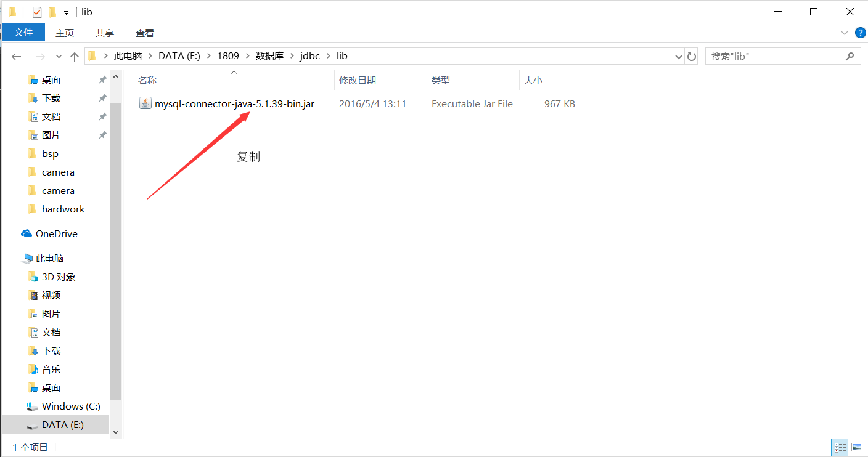The height and width of the screenshot is (457, 868).
Task: Click the jar file's Java icon
Action: click(145, 103)
